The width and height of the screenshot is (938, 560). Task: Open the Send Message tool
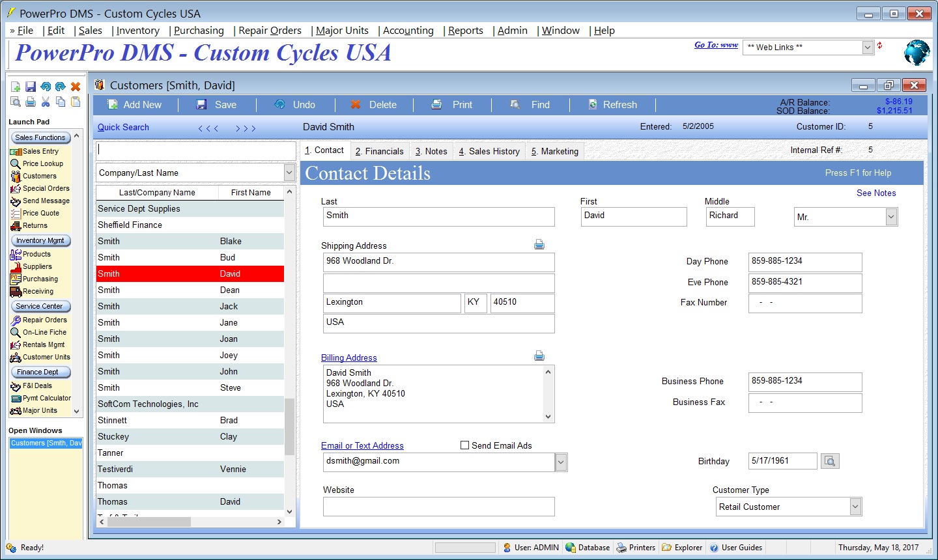pos(43,201)
